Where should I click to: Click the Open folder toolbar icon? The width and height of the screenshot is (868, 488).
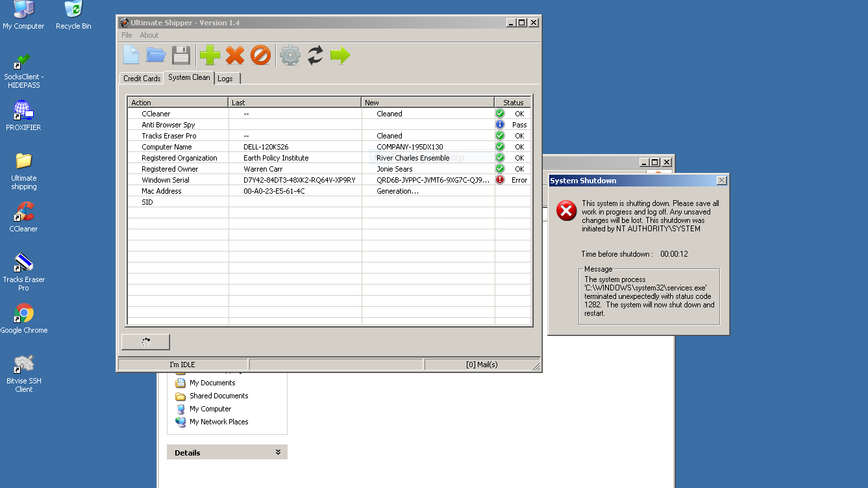[156, 55]
